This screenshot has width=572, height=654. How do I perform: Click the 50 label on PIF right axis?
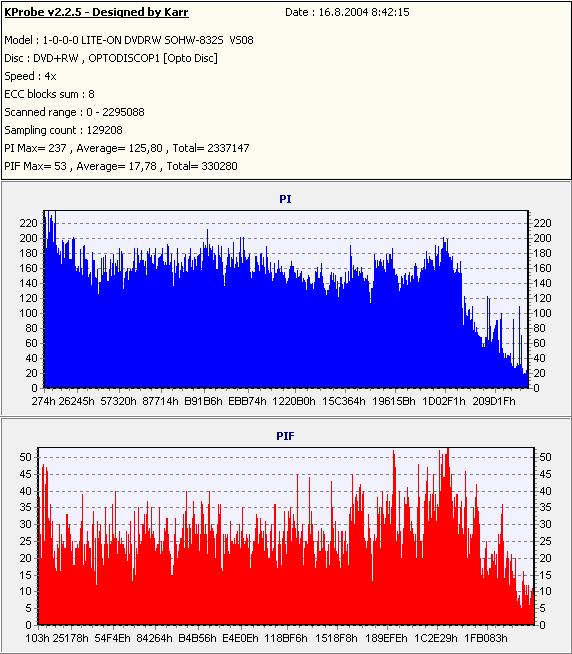click(x=545, y=457)
